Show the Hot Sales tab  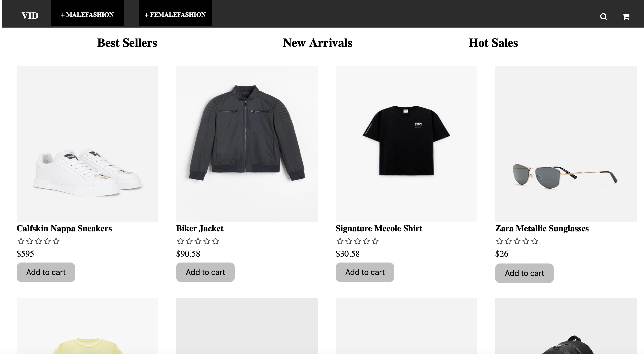493,43
